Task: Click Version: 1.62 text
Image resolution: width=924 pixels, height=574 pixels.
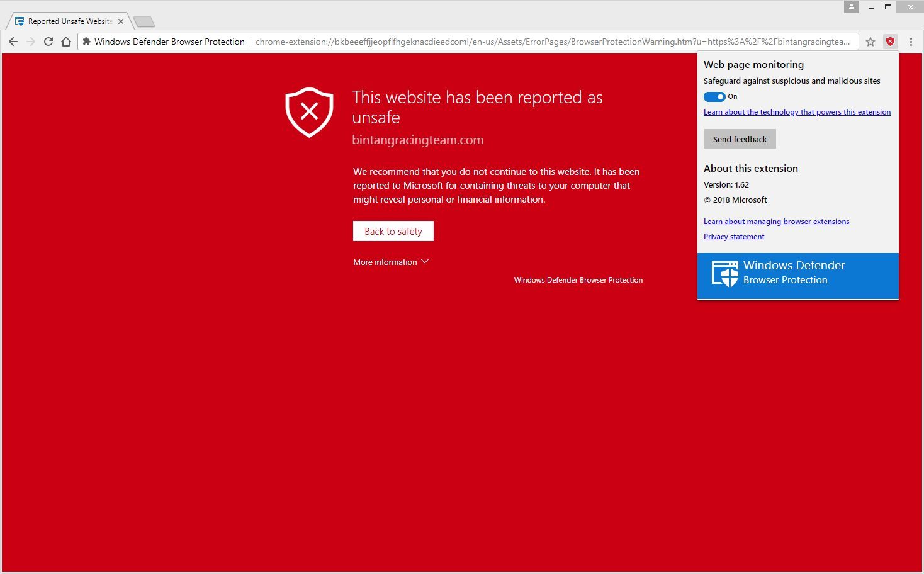Action: click(x=726, y=185)
